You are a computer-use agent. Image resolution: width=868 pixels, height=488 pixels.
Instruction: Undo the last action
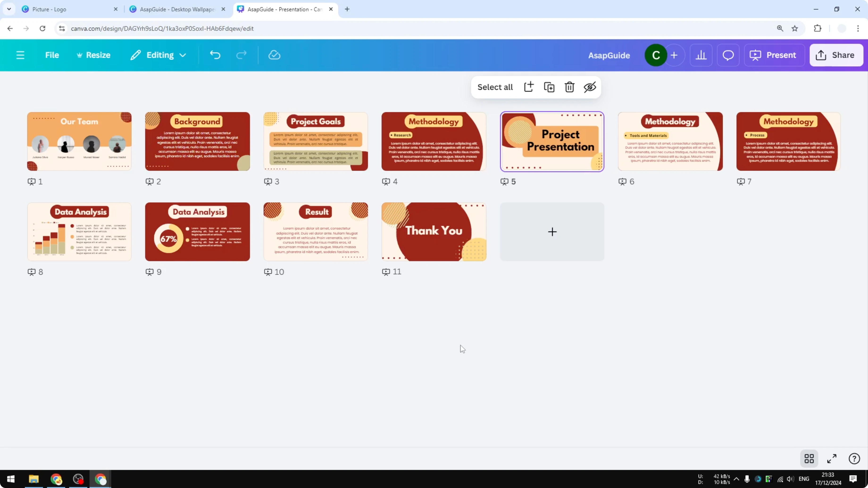point(215,55)
